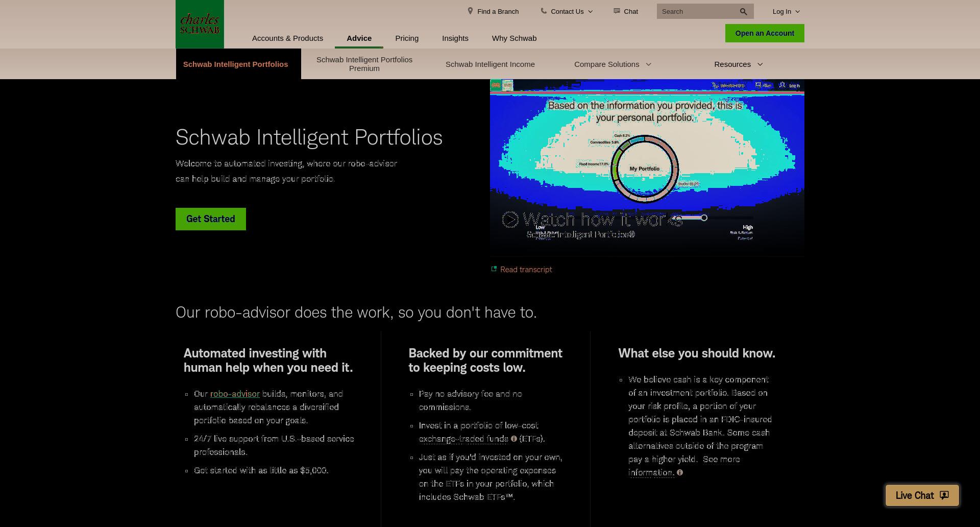Open the Why Schwab menu
980x527 pixels.
(514, 38)
